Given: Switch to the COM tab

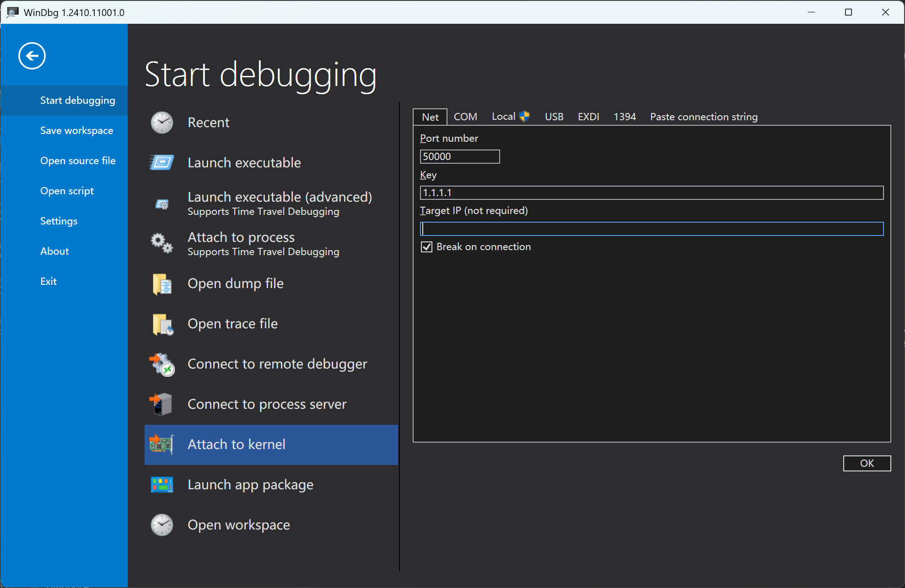Looking at the screenshot, I should click(465, 117).
